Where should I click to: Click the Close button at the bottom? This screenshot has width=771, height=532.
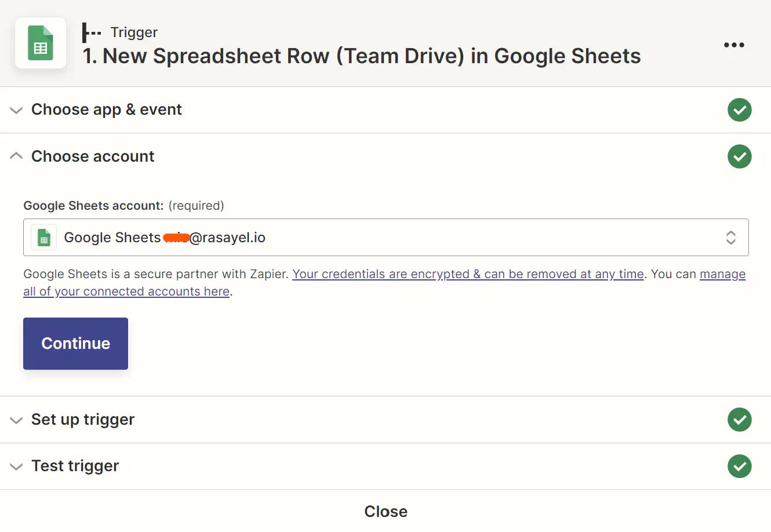385,511
